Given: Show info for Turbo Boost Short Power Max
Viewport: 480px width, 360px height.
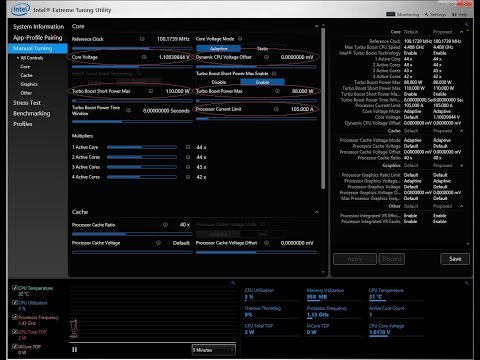Looking at the screenshot, I should pos(151,91).
